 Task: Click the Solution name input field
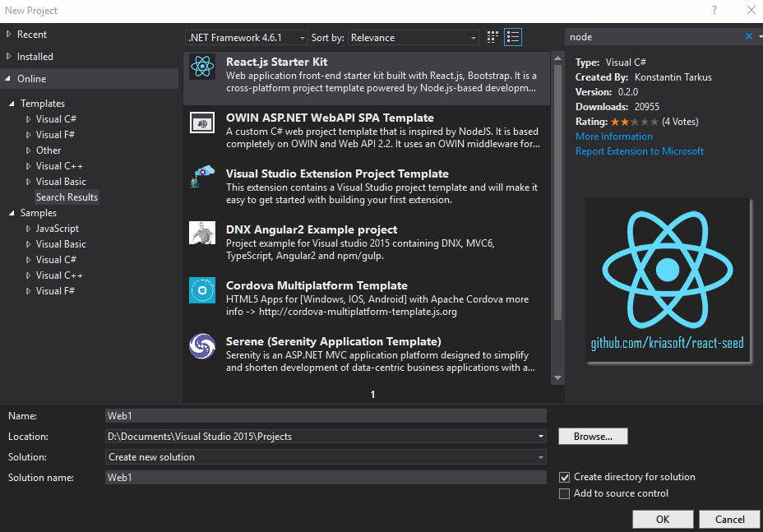326,478
